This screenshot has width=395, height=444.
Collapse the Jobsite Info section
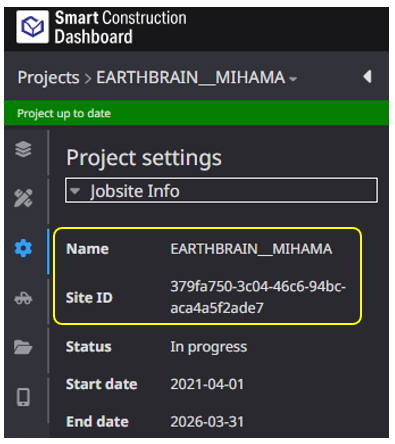click(221, 191)
